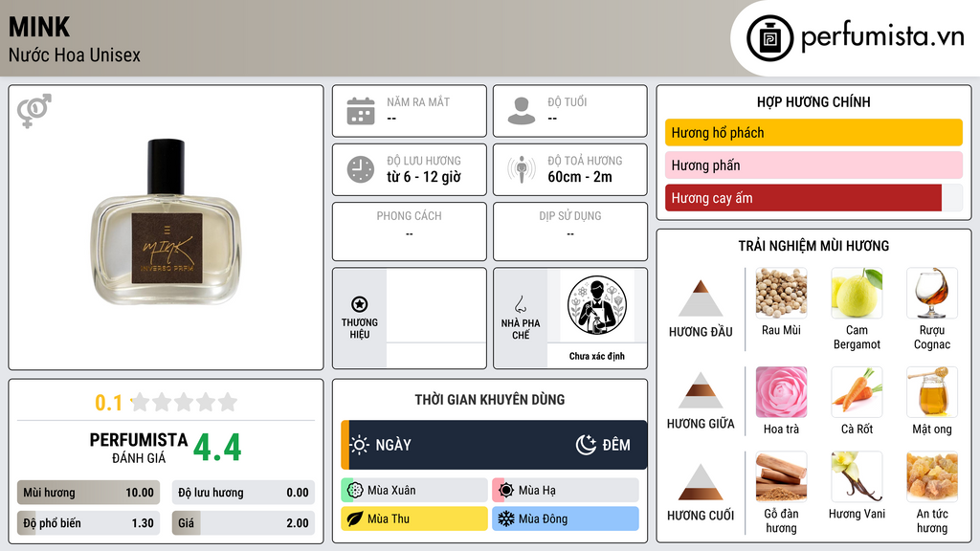This screenshot has width=980, height=551.
Task: Click the Chưa xác định label
Action: 597,356
